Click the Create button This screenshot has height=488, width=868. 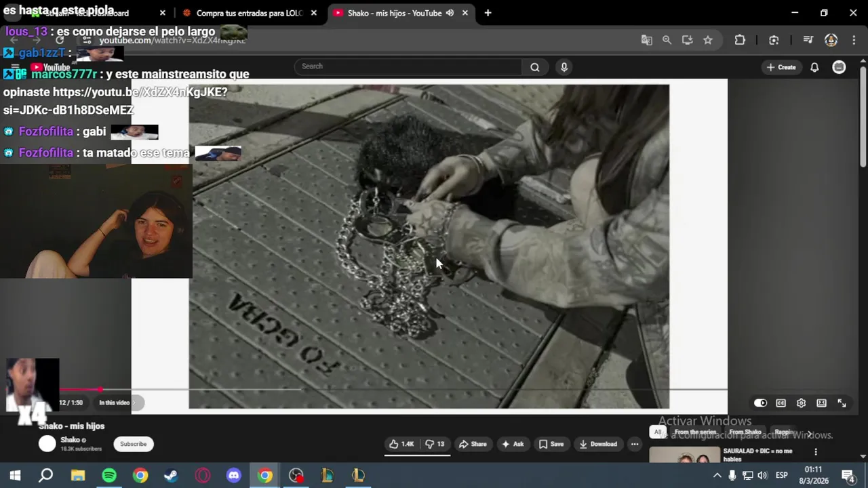click(x=781, y=67)
